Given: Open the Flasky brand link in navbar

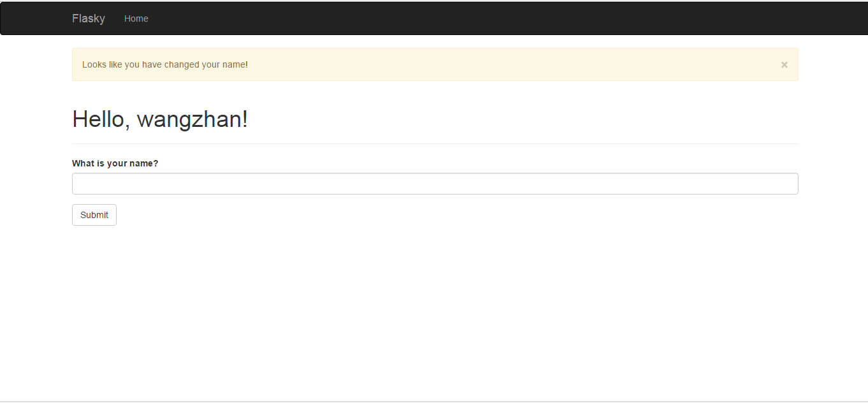Looking at the screenshot, I should point(89,18).
